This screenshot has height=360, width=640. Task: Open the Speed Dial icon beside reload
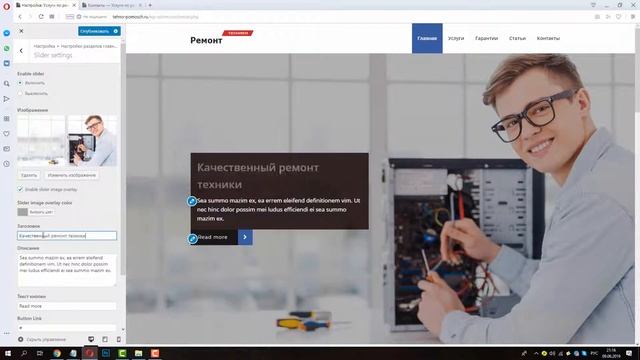click(52, 17)
